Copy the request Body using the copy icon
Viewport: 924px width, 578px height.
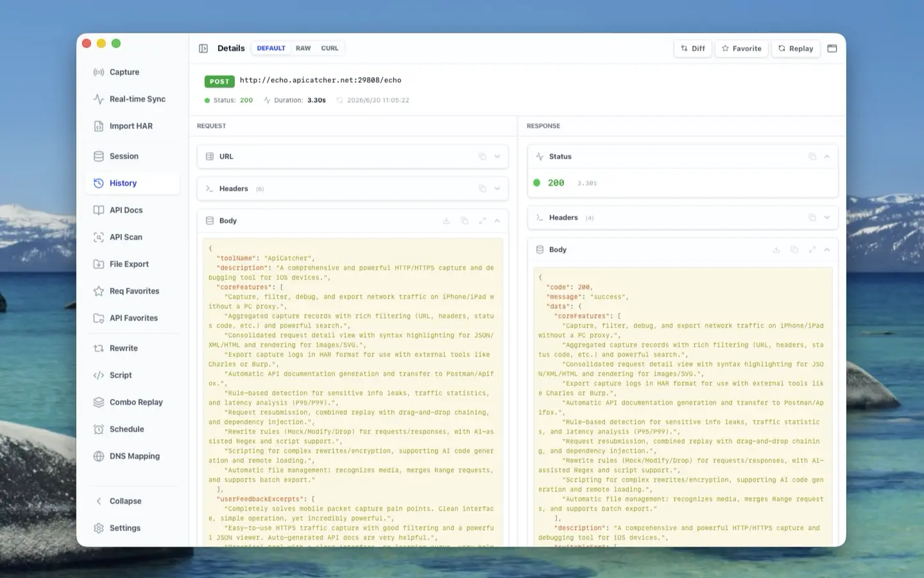465,221
